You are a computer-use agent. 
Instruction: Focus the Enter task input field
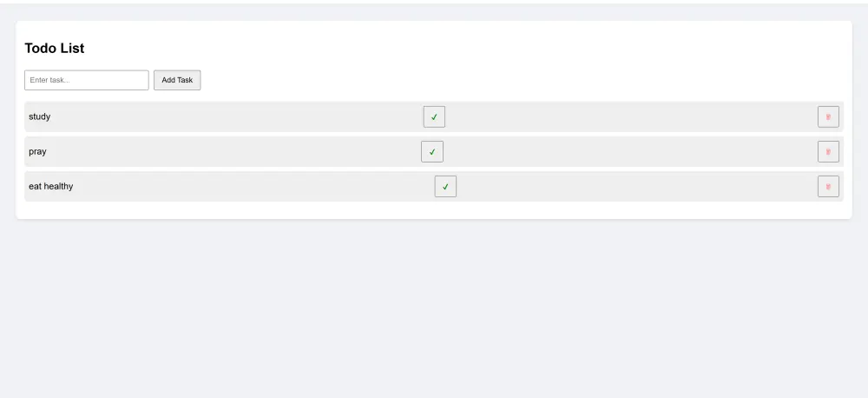[x=87, y=80]
